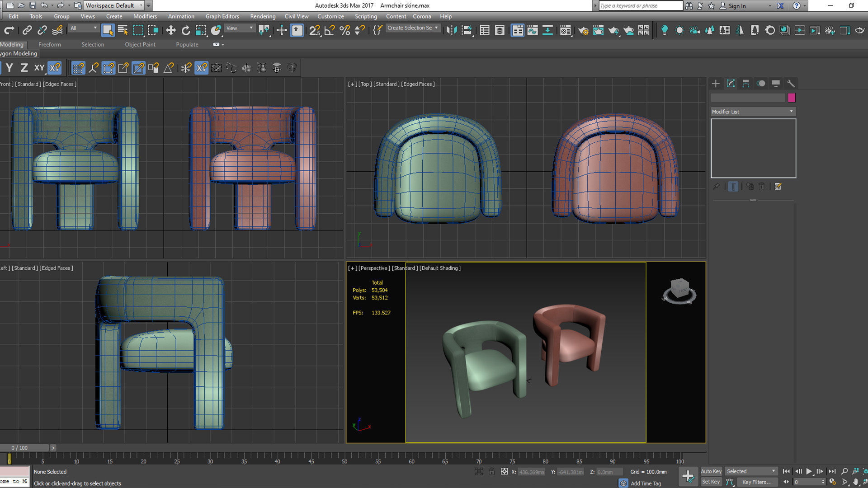
Task: Toggle Angle Snap button
Action: pyautogui.click(x=330, y=30)
